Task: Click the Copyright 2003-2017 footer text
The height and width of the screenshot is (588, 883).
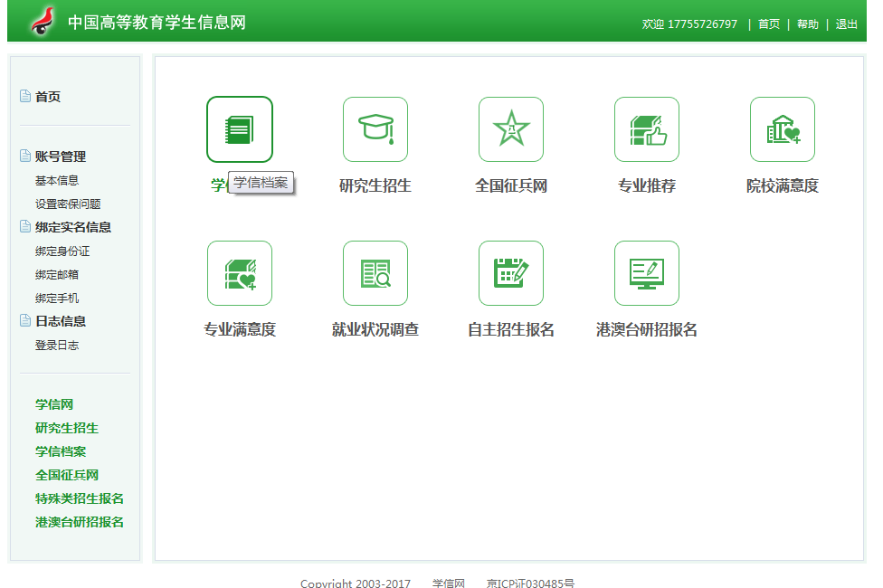Action: click(x=356, y=583)
